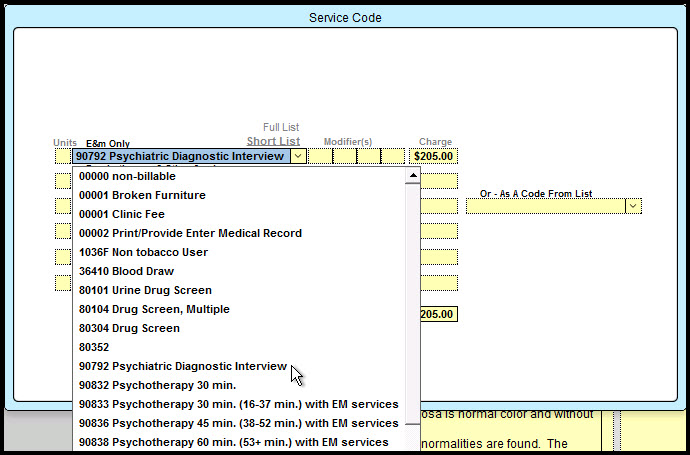This screenshot has height=455, width=690.
Task: Click the Full List link
Action: (x=281, y=127)
